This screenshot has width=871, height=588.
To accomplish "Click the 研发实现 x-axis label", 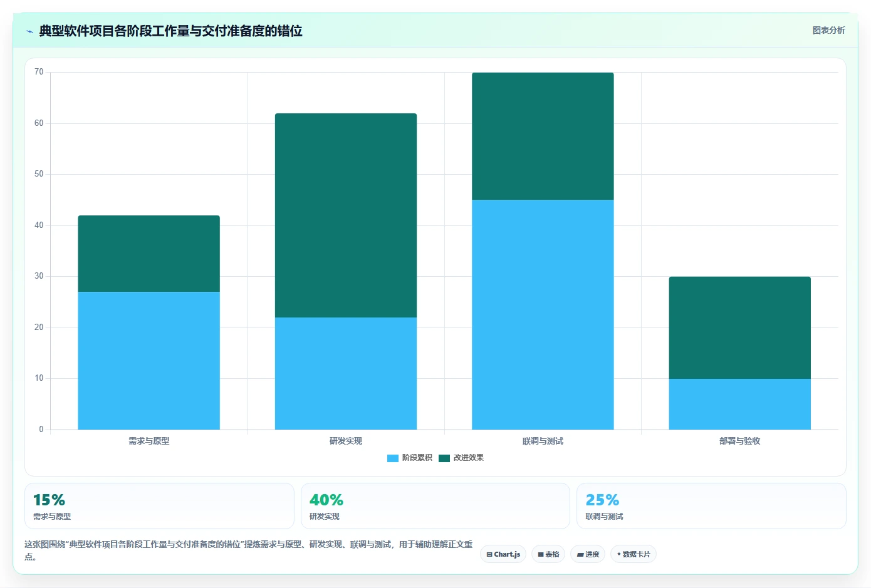I will 346,441.
